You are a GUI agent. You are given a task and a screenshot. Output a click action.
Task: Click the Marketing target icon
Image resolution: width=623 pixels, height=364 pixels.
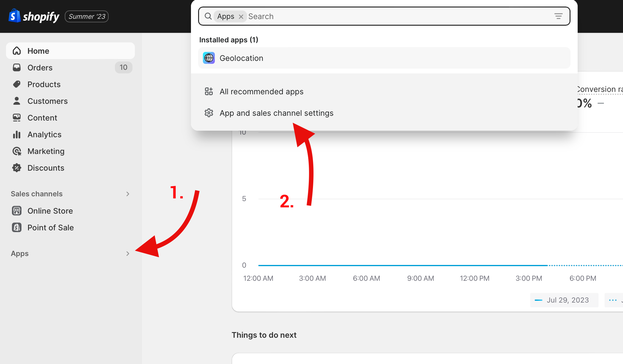click(17, 151)
